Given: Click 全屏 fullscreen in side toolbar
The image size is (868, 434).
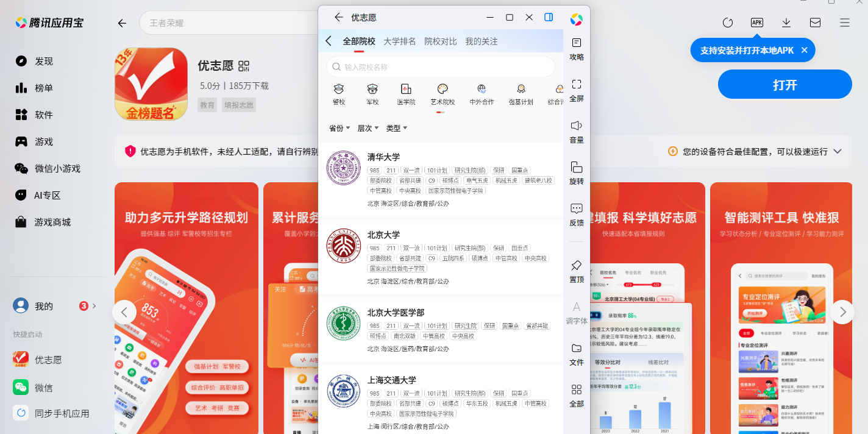Looking at the screenshot, I should coord(576,90).
